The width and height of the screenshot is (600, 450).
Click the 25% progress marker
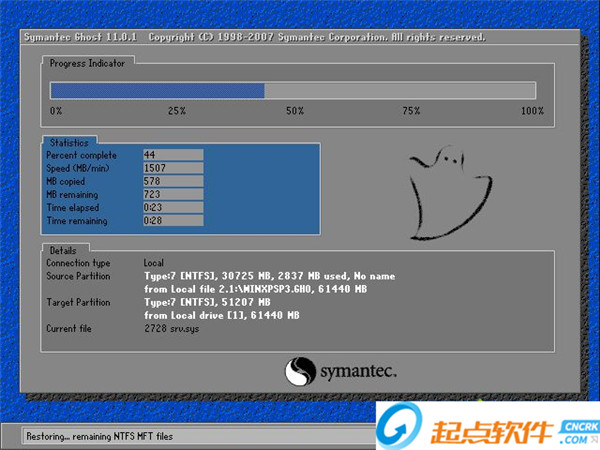coord(177,111)
